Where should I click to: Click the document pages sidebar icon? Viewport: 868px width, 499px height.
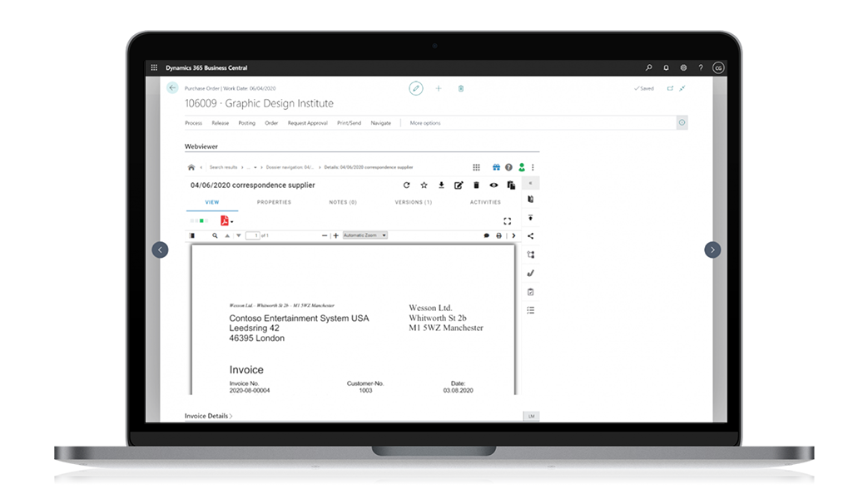(530, 199)
